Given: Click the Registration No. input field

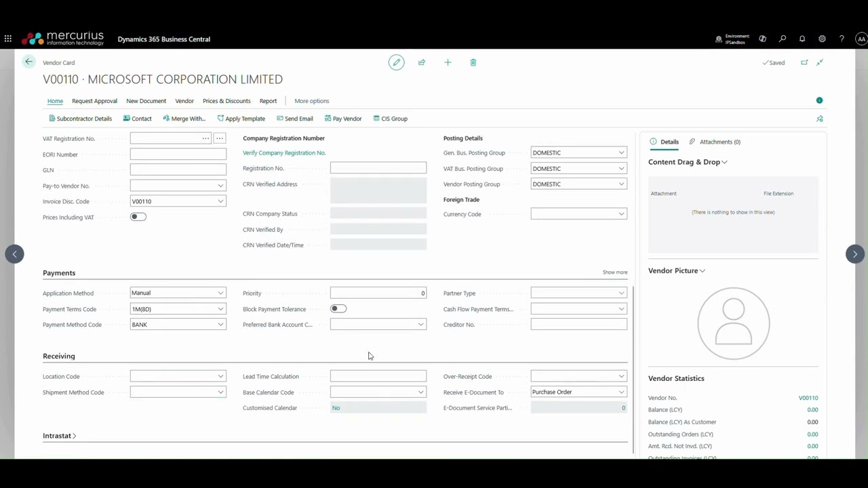Looking at the screenshot, I should pos(378,168).
